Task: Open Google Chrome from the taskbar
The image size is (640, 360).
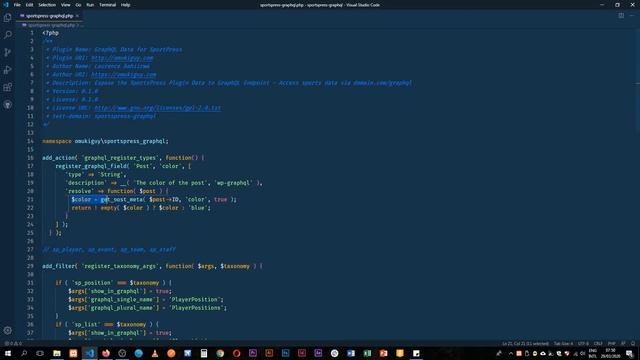Action: tap(220, 353)
